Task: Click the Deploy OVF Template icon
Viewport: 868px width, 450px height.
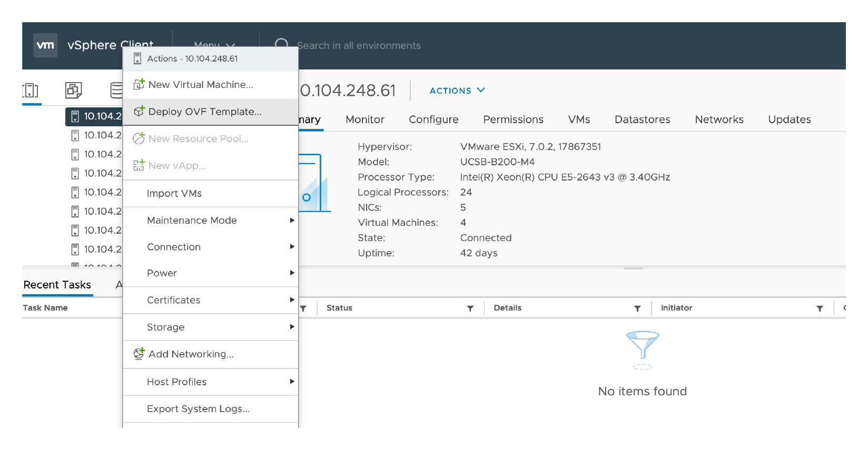Action: point(139,112)
